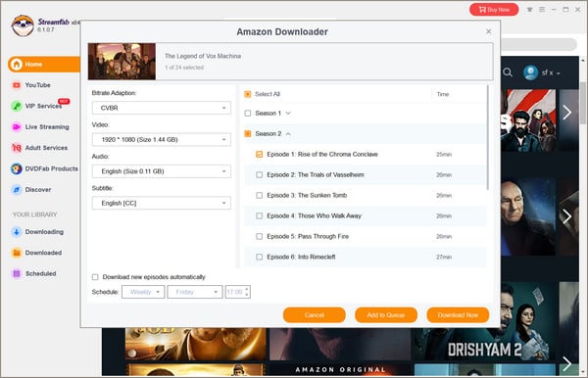Click the VIP Services key icon
Viewport: 588px width, 378px height.
tap(16, 106)
